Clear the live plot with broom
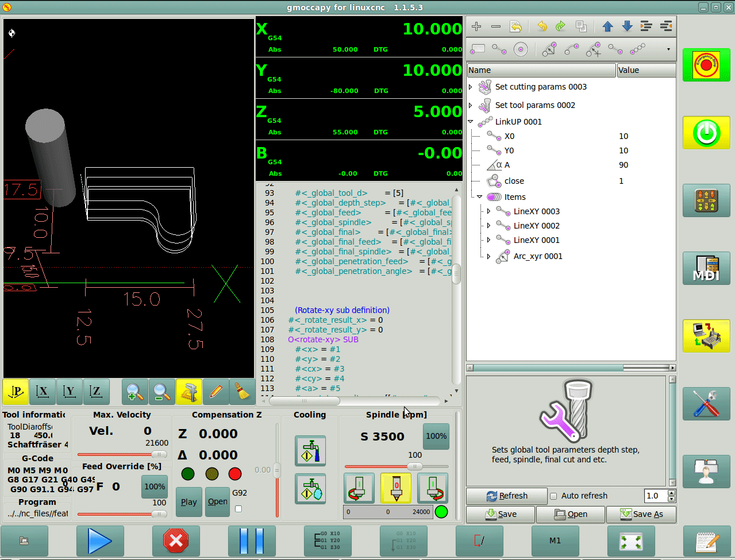Screen dimensions: 735x560 [x=243, y=392]
